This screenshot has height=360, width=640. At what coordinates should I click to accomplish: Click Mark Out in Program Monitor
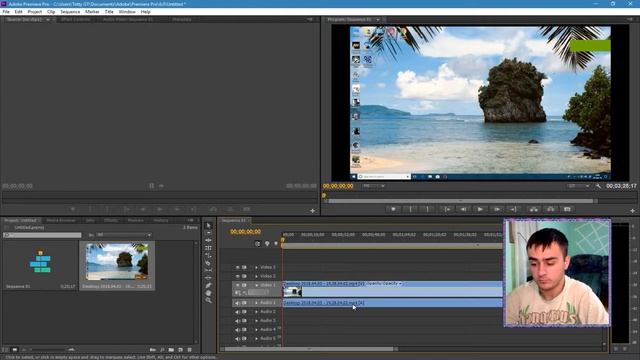(427, 209)
